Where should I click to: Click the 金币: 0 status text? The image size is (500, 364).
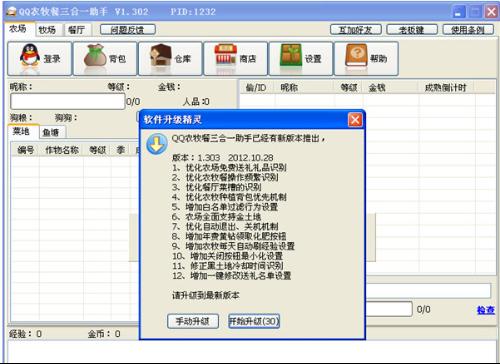click(104, 334)
